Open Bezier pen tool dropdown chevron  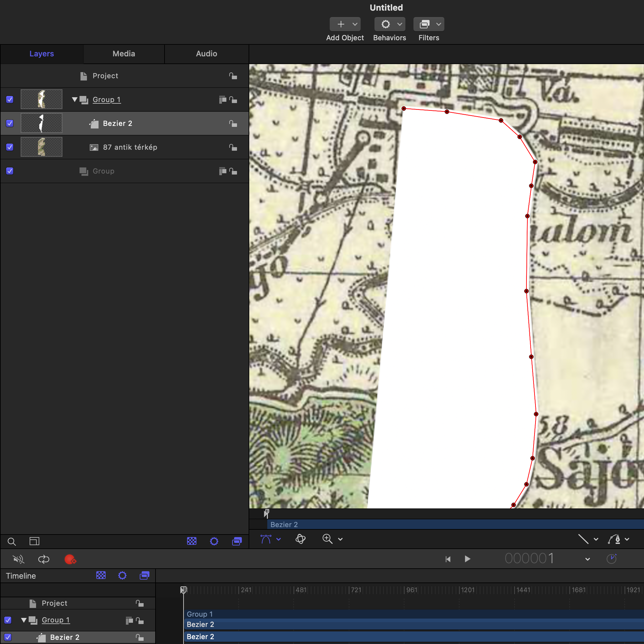pos(627,539)
